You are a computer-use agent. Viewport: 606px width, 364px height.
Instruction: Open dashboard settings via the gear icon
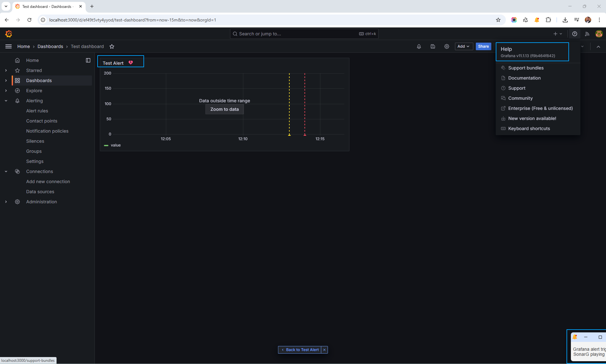click(446, 46)
